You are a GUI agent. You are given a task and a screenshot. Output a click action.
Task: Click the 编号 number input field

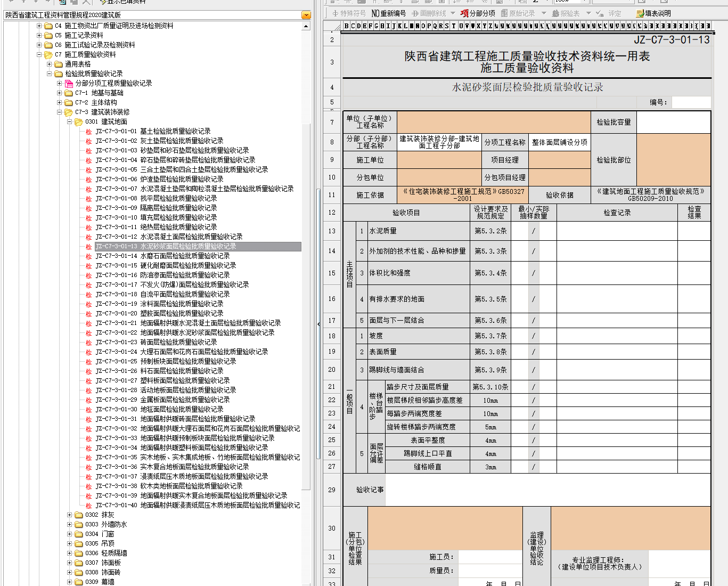click(691, 102)
